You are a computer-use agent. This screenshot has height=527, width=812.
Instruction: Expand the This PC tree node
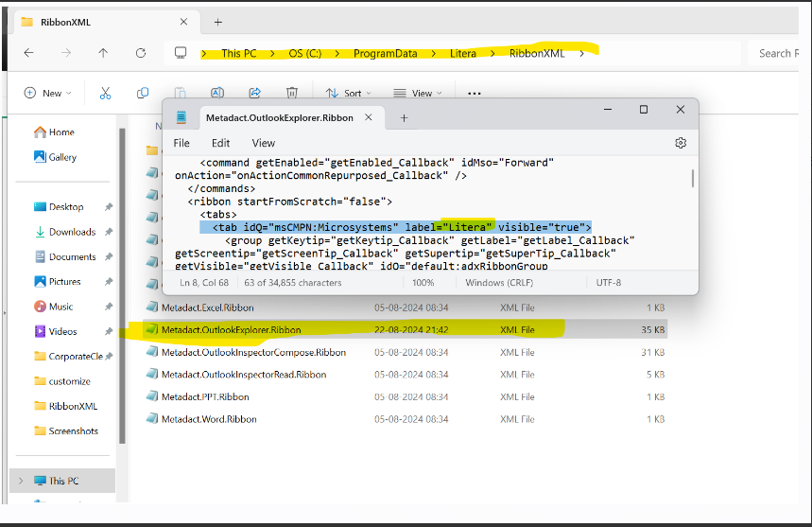pyautogui.click(x=21, y=481)
